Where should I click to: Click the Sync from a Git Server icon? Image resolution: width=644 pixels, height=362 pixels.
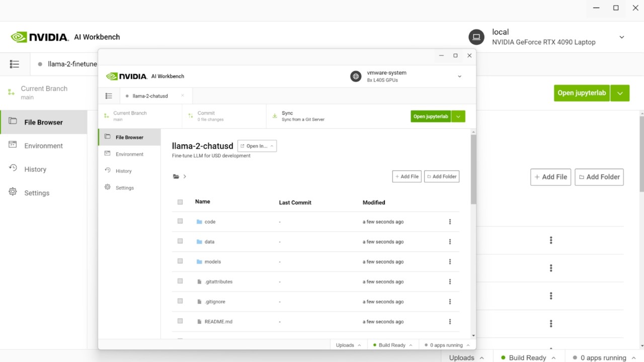pos(275,116)
